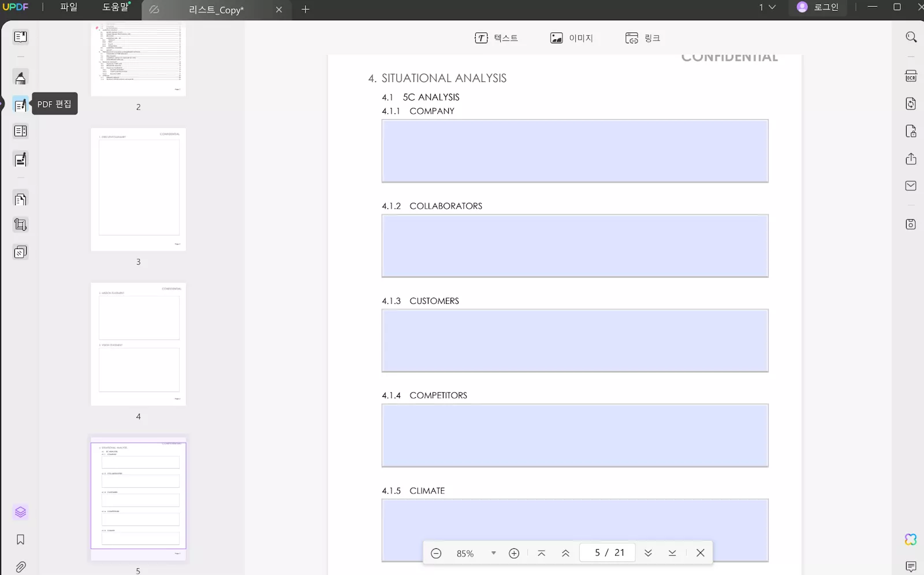Open the Fill and Sign form tool
The height and width of the screenshot is (575, 924).
(20, 159)
